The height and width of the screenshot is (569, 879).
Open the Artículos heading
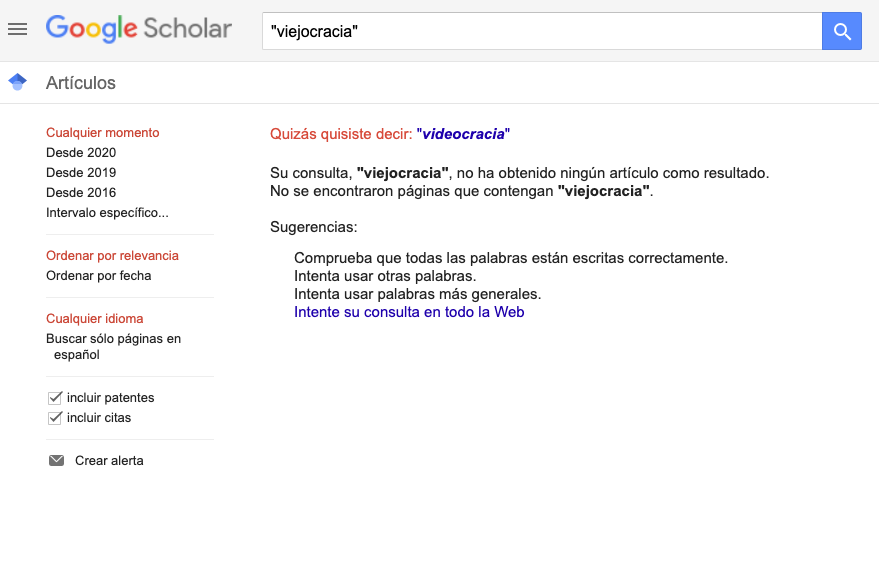pos(81,82)
